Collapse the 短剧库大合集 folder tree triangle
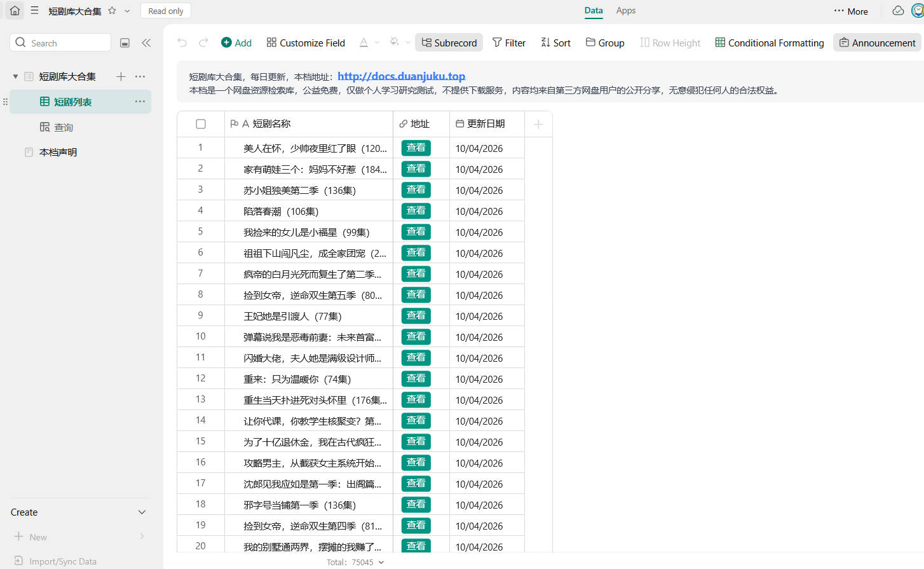924x569 pixels. click(15, 76)
